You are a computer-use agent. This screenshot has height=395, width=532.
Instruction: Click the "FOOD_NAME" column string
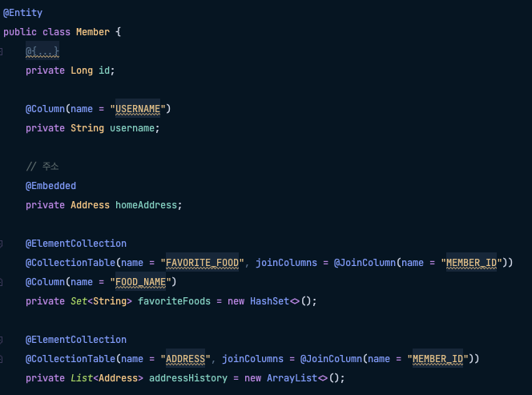click(140, 282)
